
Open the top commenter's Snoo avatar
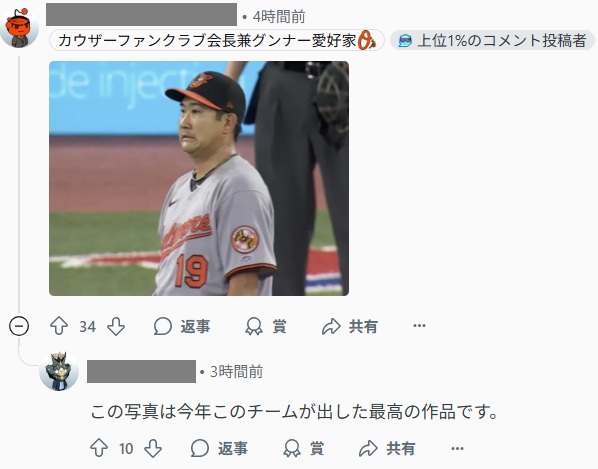[19, 28]
